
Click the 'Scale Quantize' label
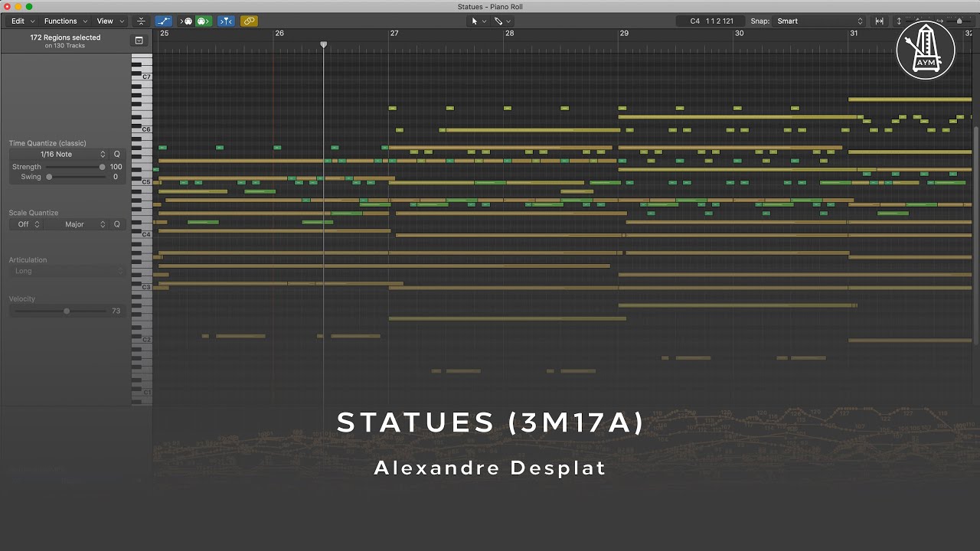coord(34,213)
